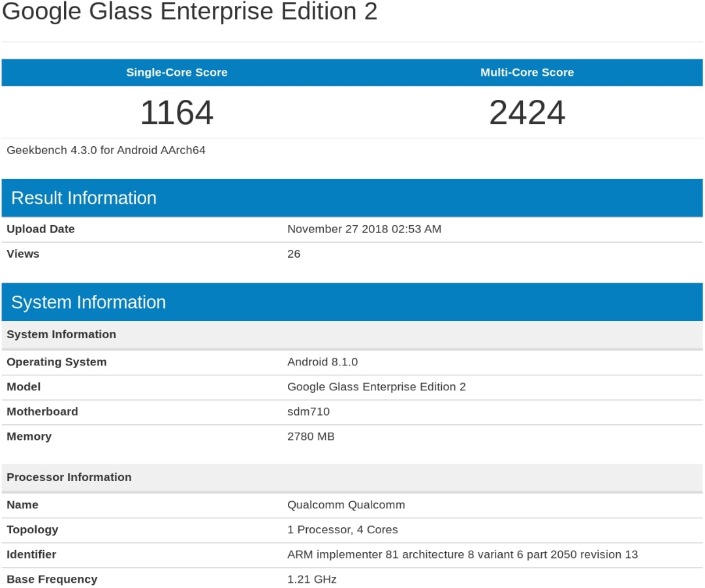Click the Processor Information subheading

click(69, 477)
